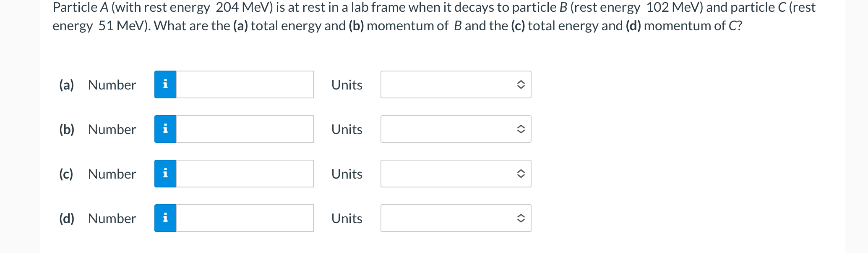Open the info icon beside part (d)
This screenshot has width=868, height=253.
pyautogui.click(x=165, y=218)
